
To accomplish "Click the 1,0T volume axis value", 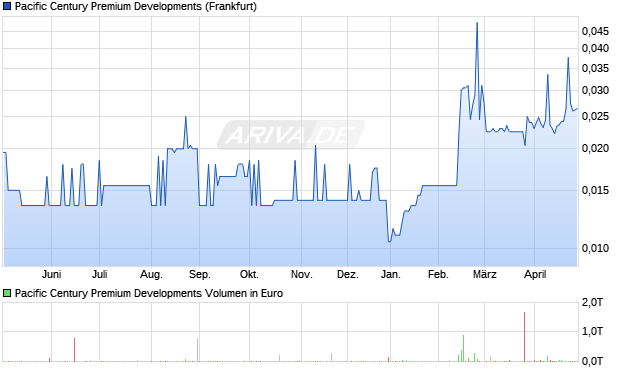I will tap(592, 331).
